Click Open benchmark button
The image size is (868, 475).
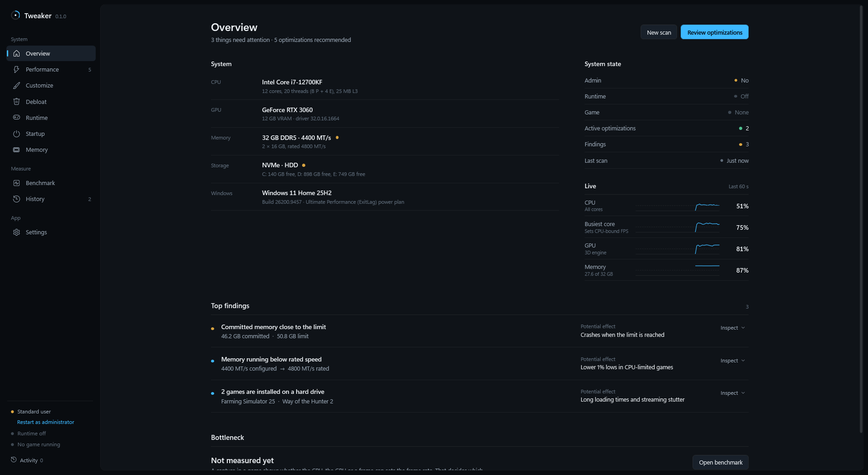(x=720, y=462)
